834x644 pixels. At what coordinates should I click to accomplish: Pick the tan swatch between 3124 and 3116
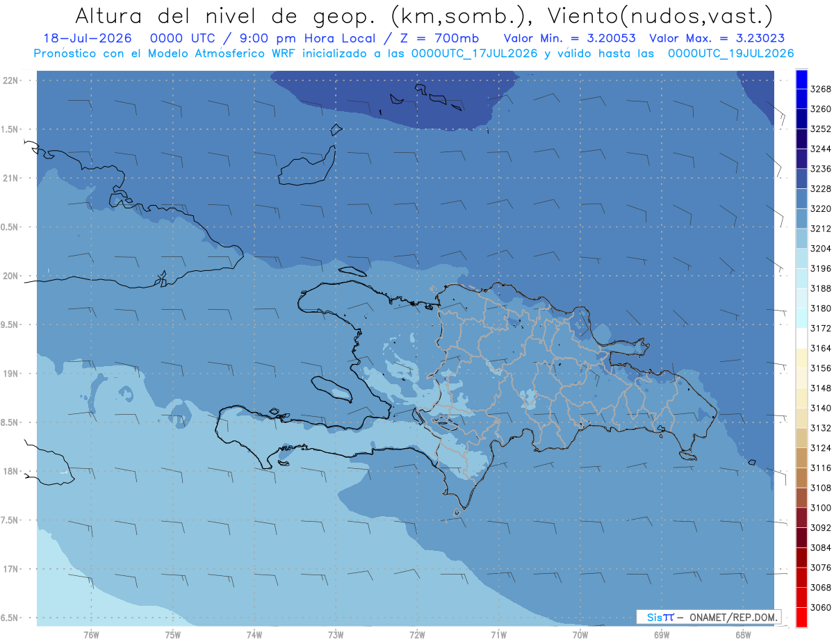pyautogui.click(x=801, y=458)
